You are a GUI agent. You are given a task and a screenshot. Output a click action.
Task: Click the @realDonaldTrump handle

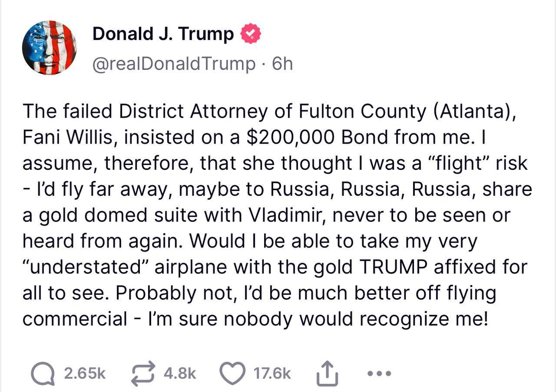[x=174, y=64]
